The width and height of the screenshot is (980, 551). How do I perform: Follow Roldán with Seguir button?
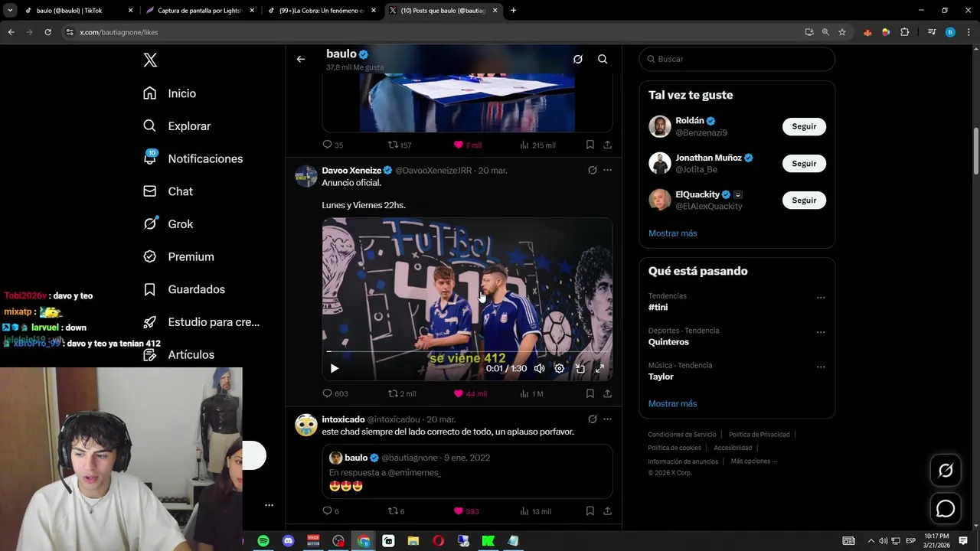coord(804,126)
